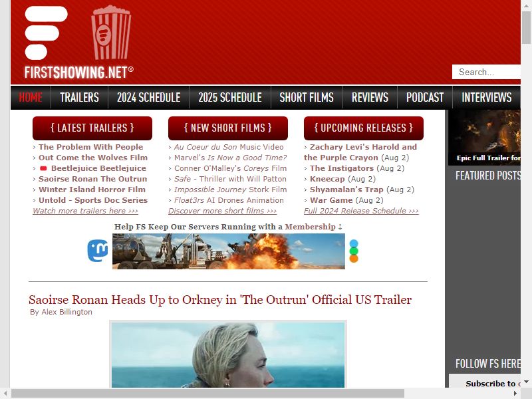Image resolution: width=532 pixels, height=399 pixels.
Task: Click the By Alex Billington byline
Action: [x=61, y=312]
